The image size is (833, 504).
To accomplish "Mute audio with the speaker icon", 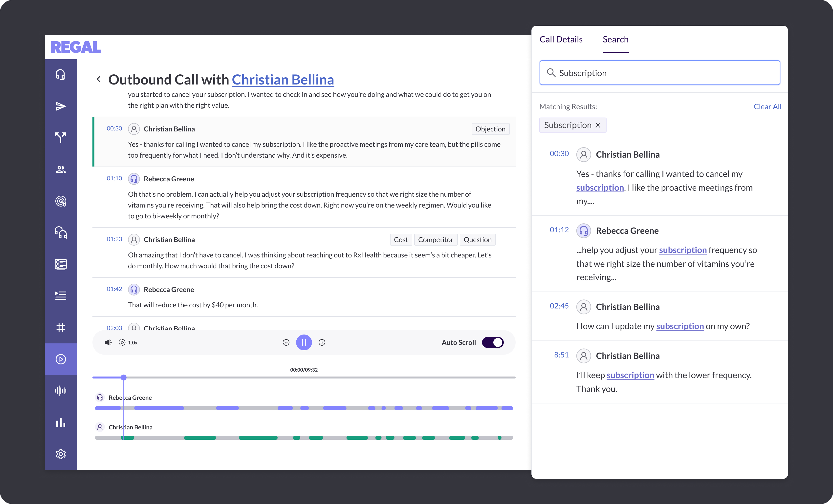I will pos(108,342).
